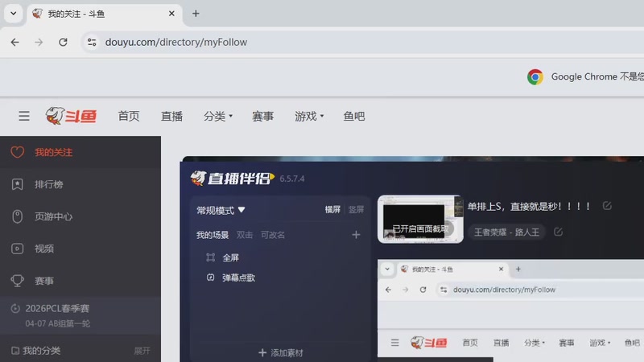Viewport: 644px width, 362px height.
Task: Open the Chrome tab search dropdown arrow
Action: (x=13, y=14)
